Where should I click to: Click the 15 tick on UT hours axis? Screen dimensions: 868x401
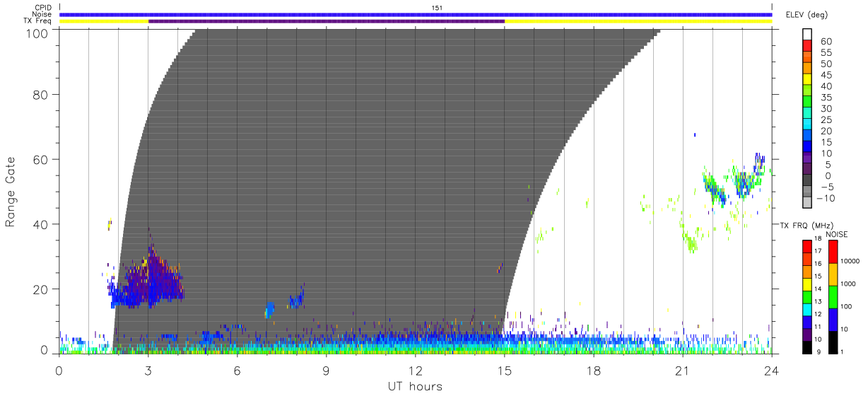505,371
